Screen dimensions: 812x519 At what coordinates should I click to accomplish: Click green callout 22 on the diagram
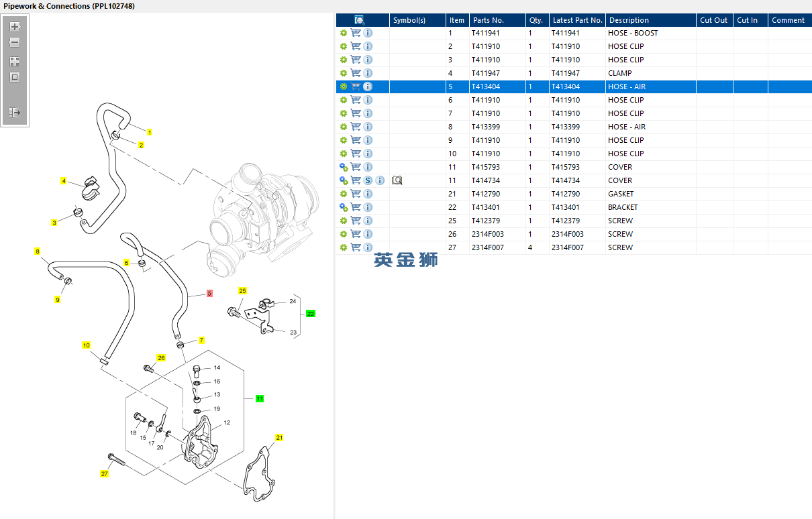pyautogui.click(x=310, y=313)
